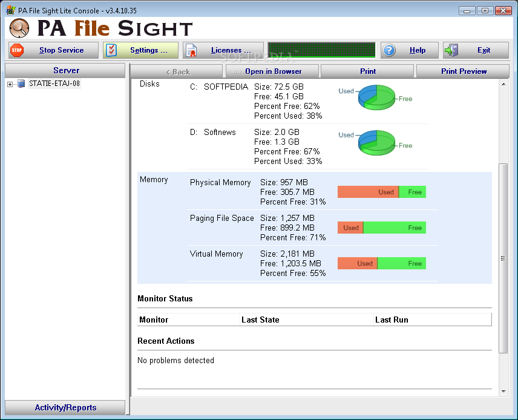Image resolution: width=518 pixels, height=420 pixels.
Task: Open the Settings dialog button
Action: (140, 50)
